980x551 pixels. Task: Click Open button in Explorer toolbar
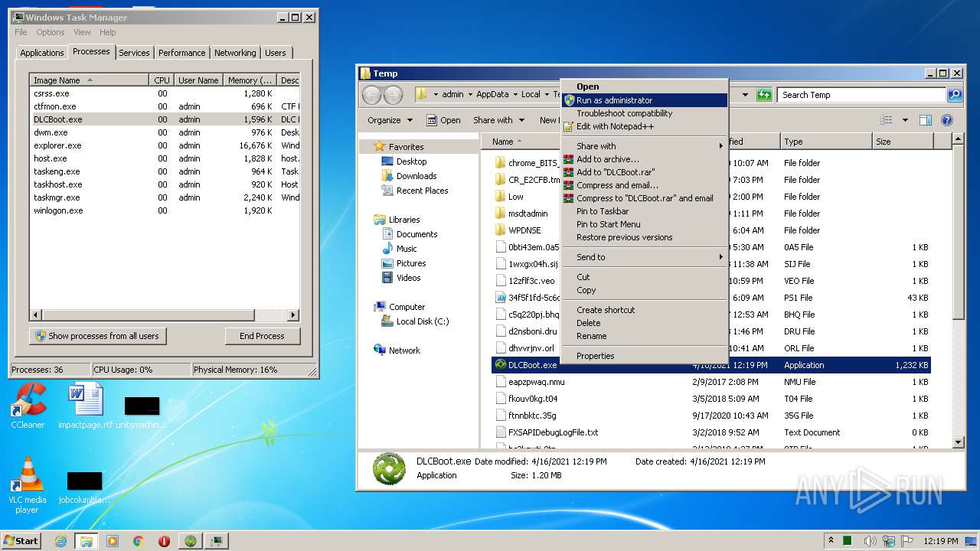(x=443, y=120)
